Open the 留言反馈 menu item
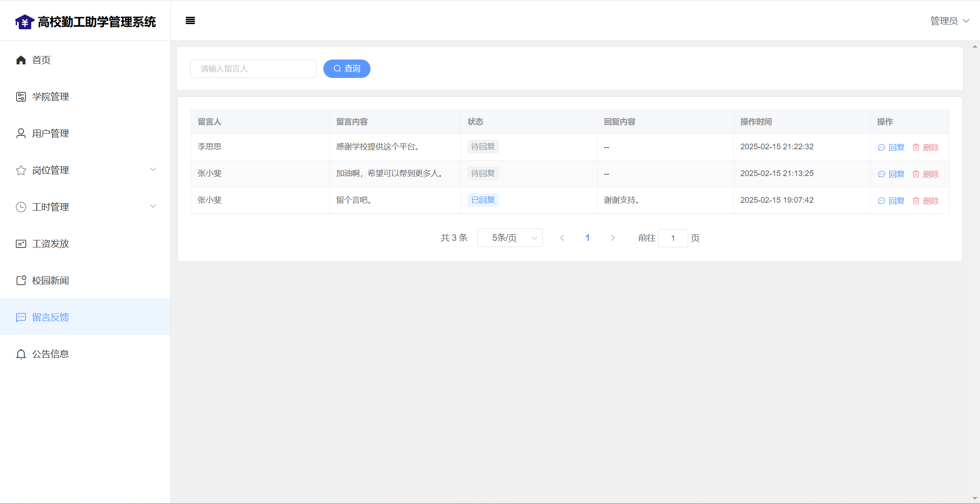This screenshot has width=980, height=504. coord(50,317)
